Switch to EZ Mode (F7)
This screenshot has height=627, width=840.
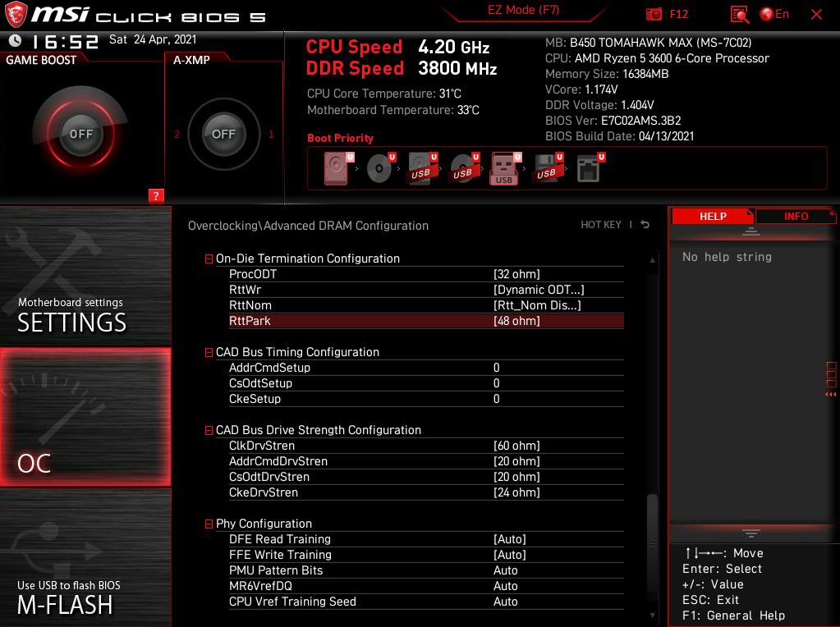click(x=523, y=10)
